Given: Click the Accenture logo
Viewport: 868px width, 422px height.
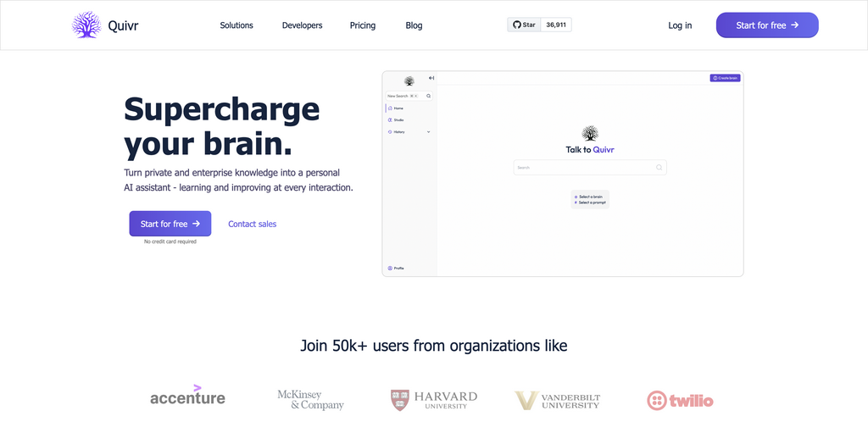Looking at the screenshot, I should (187, 395).
